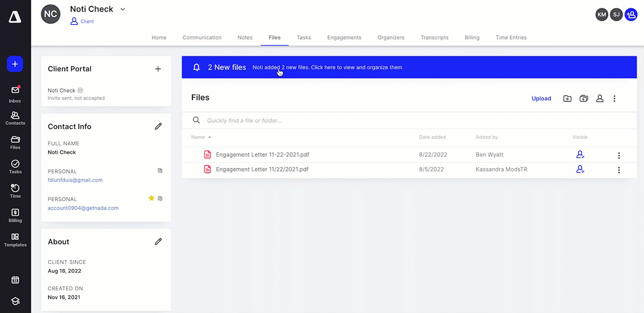Click the Canopy logo in the sidebar

point(15,17)
